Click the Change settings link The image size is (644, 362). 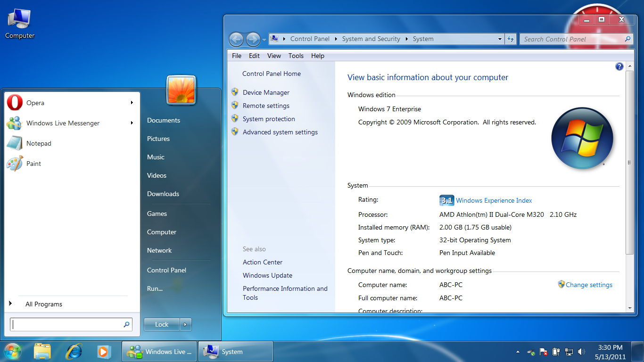(x=589, y=285)
